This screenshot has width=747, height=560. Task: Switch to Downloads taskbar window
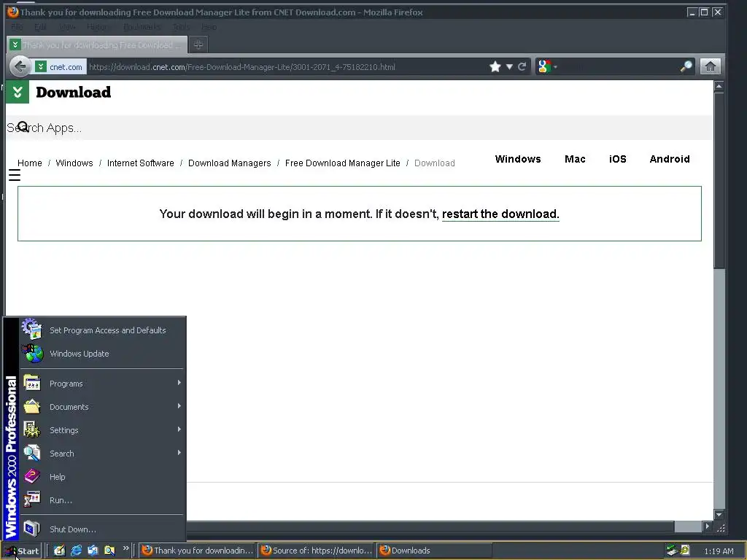coord(434,551)
